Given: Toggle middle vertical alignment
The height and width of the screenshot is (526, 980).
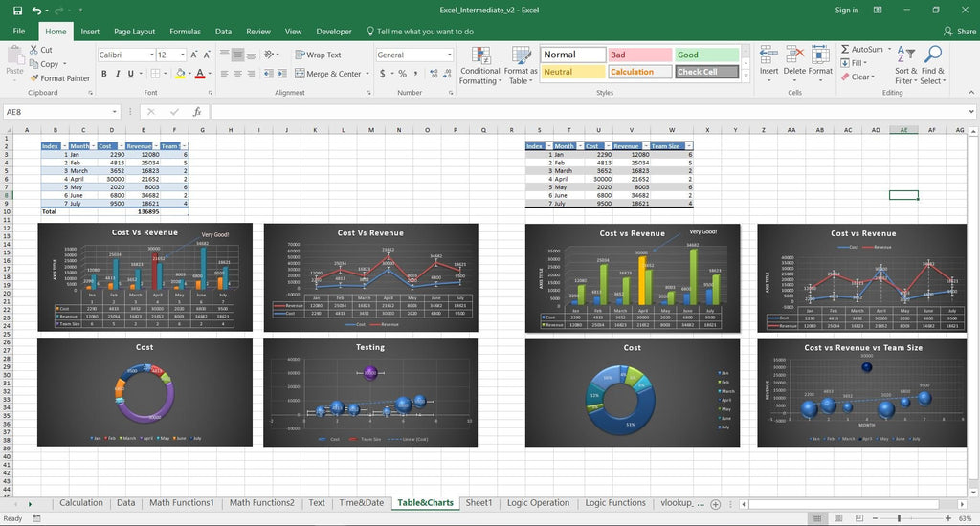Looking at the screenshot, I should coord(237,55).
